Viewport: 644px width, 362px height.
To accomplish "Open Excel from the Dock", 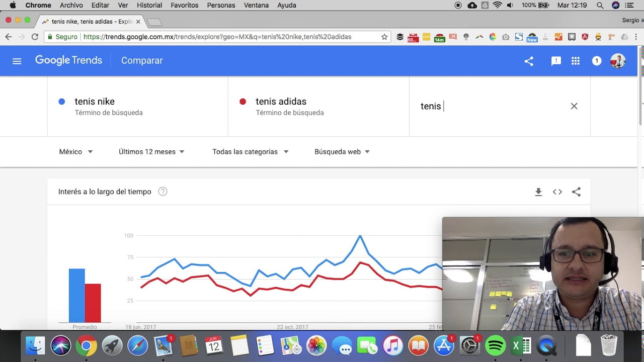I will (521, 346).
